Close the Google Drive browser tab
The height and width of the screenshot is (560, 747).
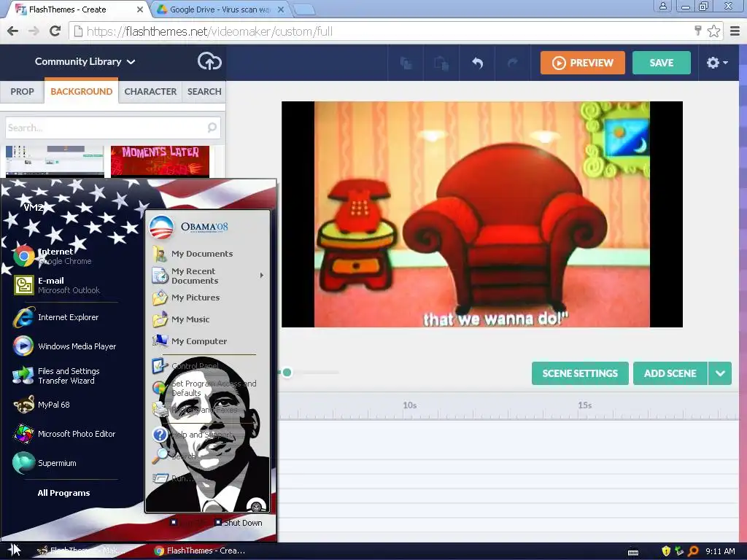point(281,9)
